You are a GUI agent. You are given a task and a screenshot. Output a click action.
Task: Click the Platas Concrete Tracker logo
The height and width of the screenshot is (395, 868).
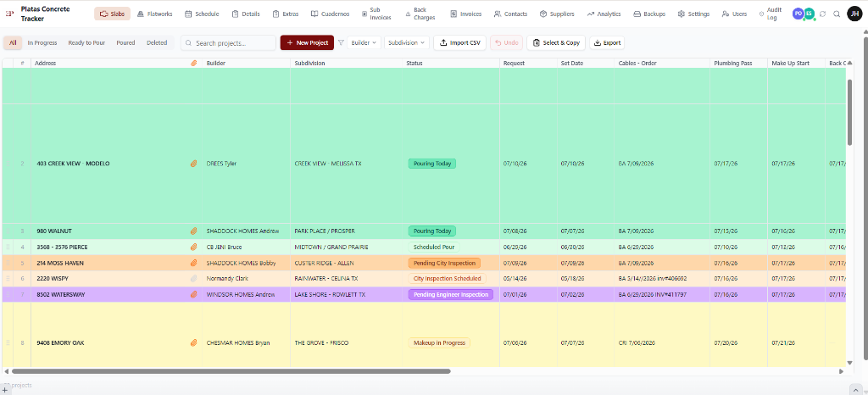[9, 14]
